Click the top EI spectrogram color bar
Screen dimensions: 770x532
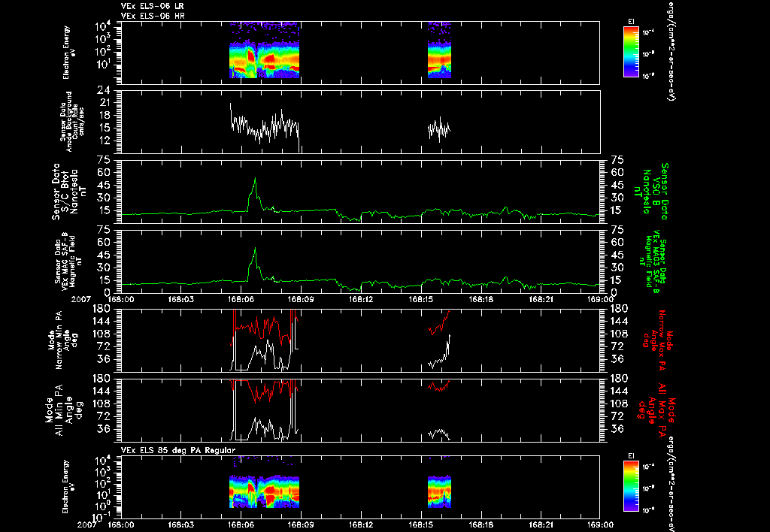[x=631, y=52]
